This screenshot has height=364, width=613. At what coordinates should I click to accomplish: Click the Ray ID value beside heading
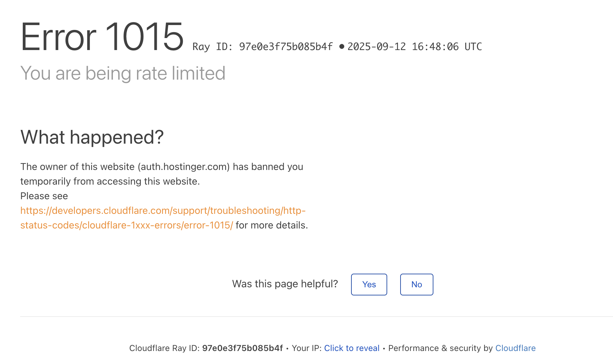[x=286, y=47]
